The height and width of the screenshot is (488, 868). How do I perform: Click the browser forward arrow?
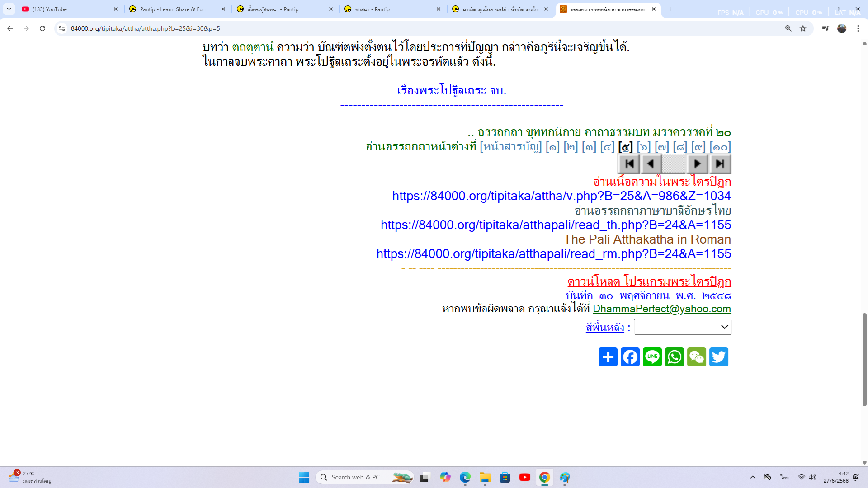pyautogui.click(x=26, y=28)
